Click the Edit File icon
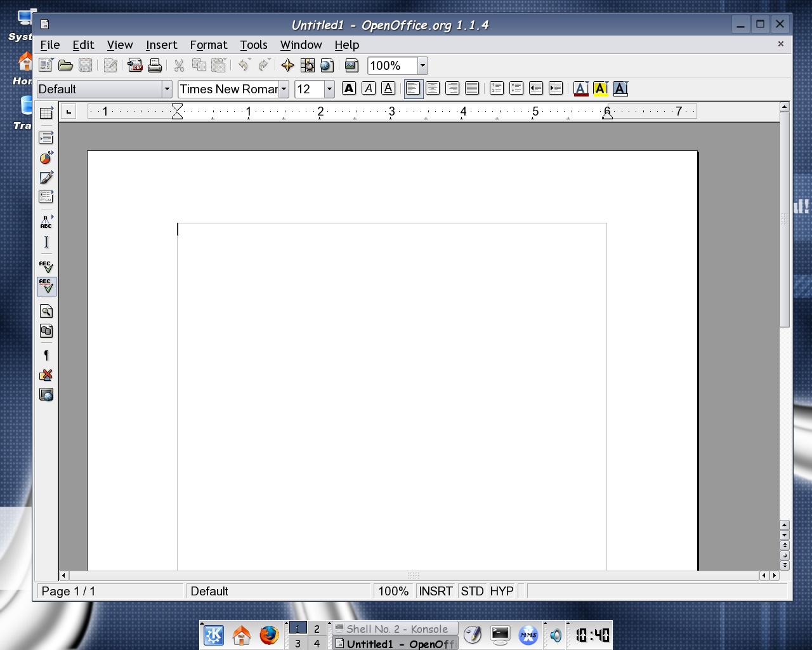812x650 pixels. point(110,65)
